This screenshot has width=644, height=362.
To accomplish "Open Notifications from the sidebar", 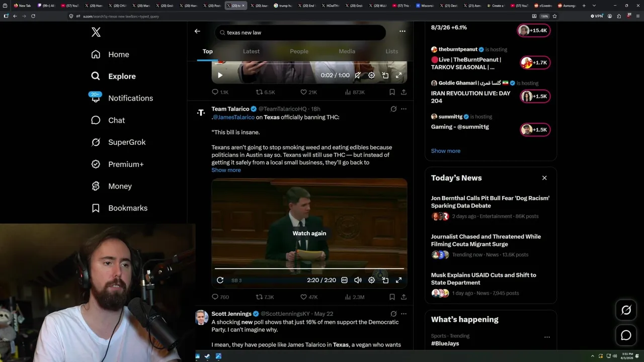I will 121,98.
